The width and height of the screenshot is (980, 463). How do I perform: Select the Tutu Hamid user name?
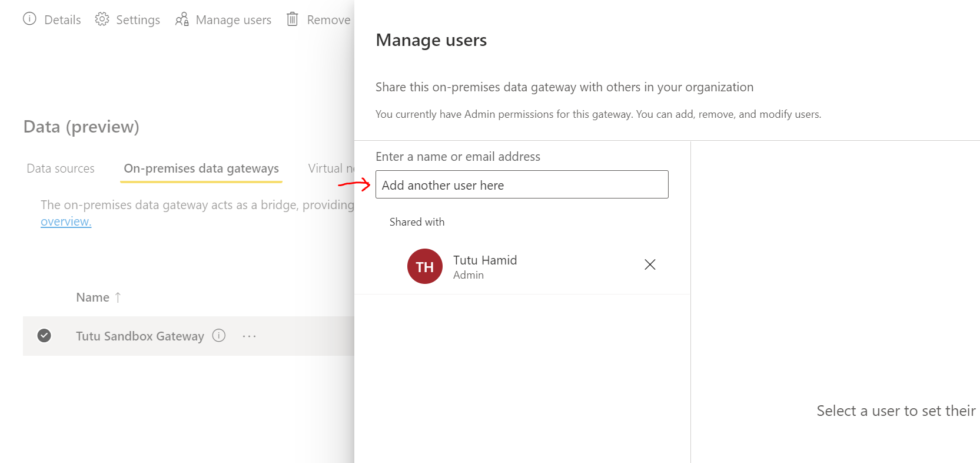click(x=485, y=260)
